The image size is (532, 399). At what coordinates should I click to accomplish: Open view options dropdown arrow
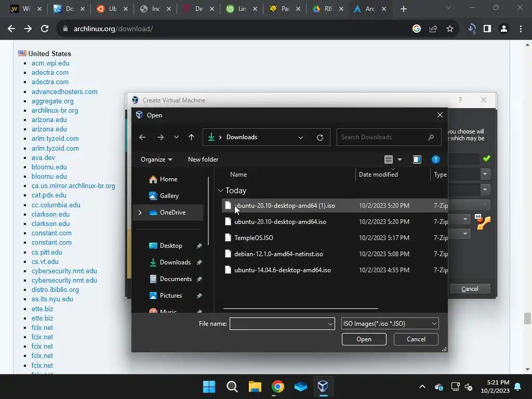point(400,159)
